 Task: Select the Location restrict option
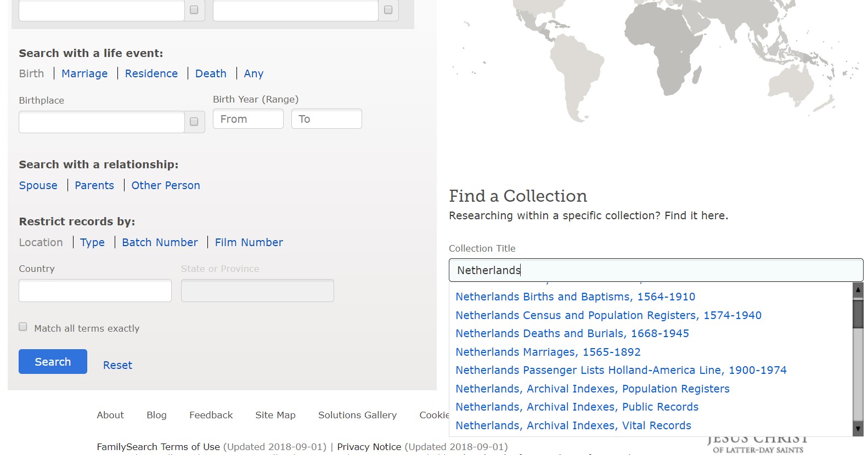(41, 242)
